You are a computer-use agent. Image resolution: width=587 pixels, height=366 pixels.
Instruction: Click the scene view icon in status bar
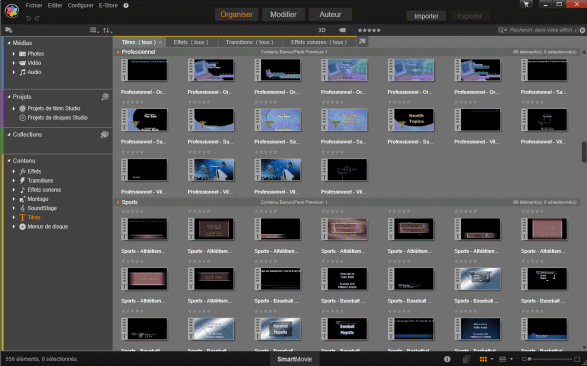tap(466, 359)
